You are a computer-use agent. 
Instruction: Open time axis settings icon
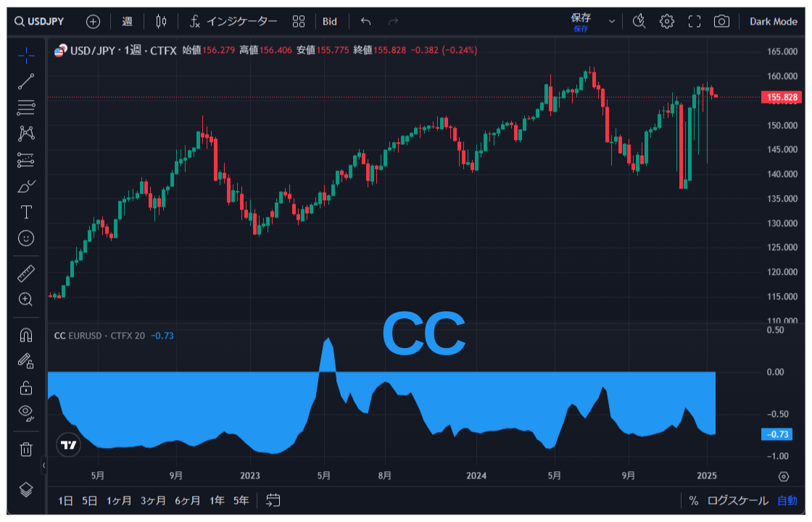coord(784,476)
